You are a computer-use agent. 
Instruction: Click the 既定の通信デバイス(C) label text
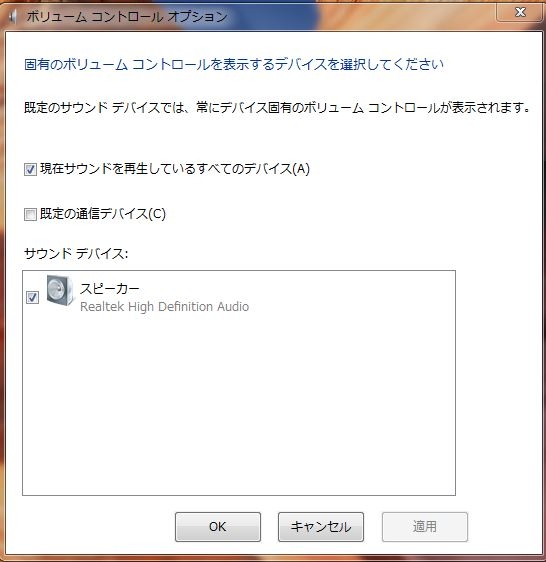(103, 214)
